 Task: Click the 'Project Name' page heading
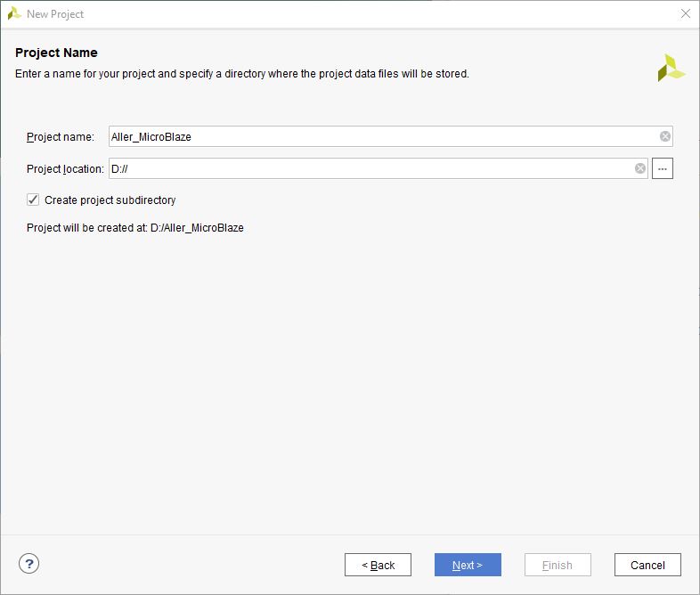click(56, 53)
